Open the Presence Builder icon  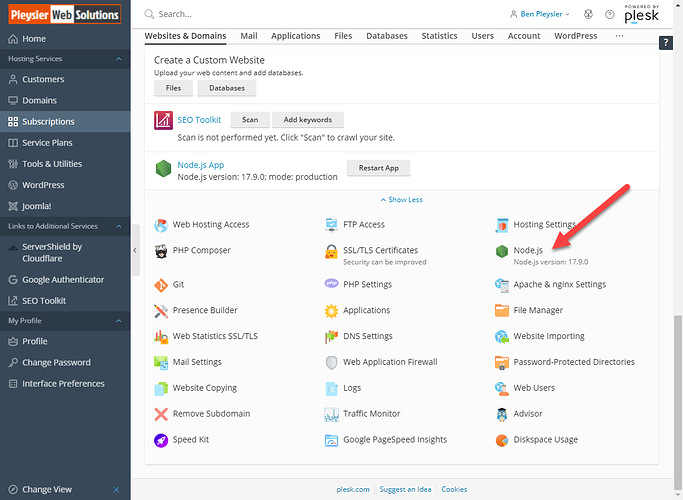[x=161, y=311]
